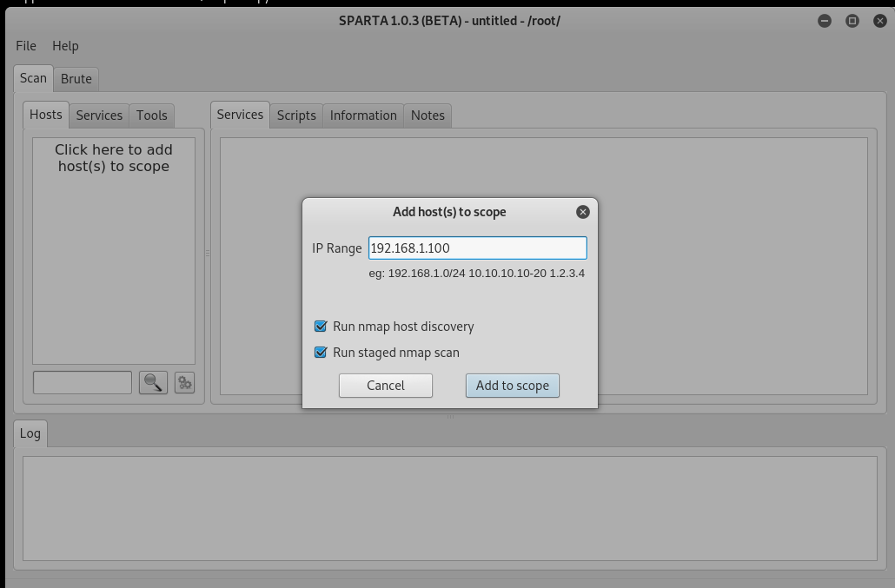Open the Information tab
The height and width of the screenshot is (588, 895).
(363, 116)
